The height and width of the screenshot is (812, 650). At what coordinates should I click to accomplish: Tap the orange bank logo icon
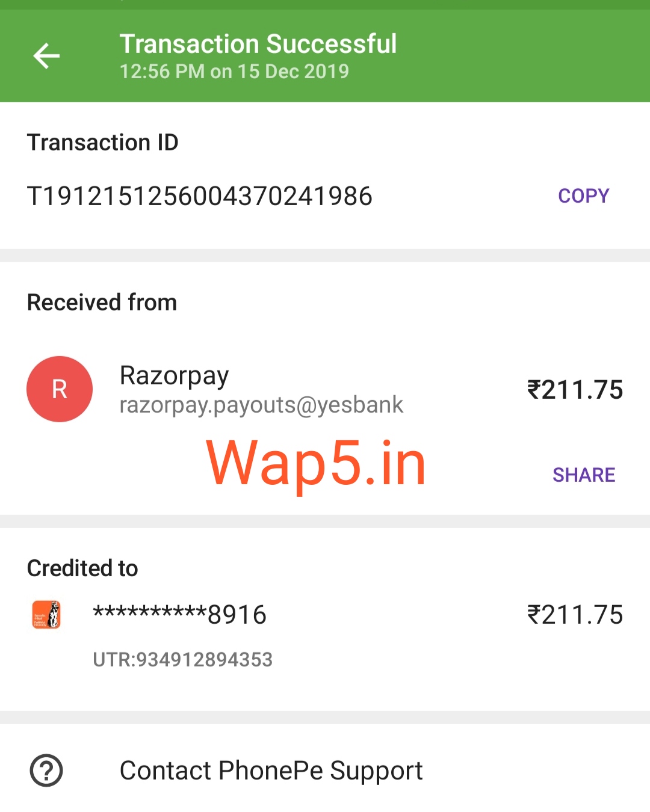pos(46,615)
